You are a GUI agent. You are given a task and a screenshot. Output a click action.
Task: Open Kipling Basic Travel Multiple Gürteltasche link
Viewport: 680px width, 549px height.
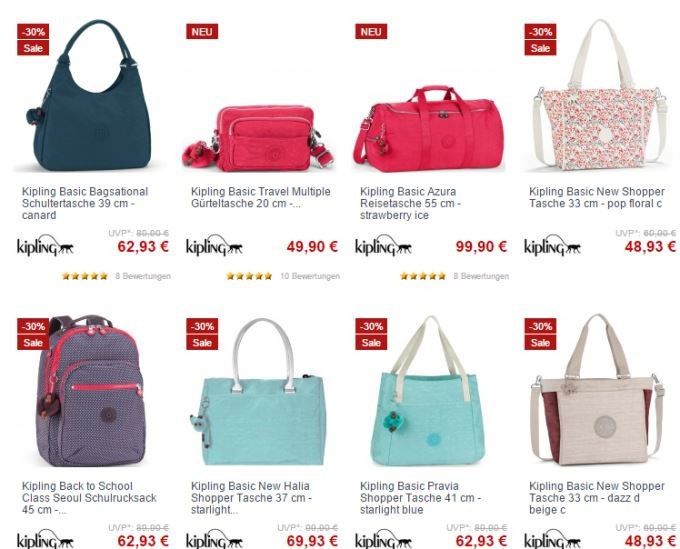pyautogui.click(x=261, y=197)
